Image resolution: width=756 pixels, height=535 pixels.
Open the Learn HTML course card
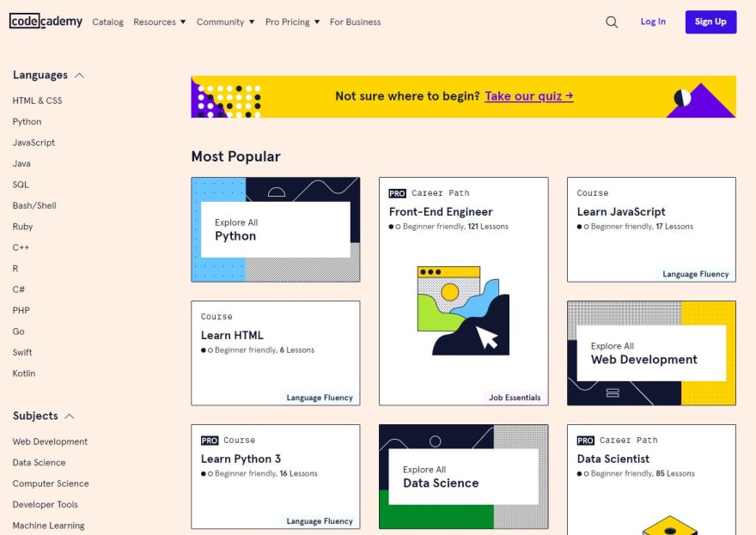point(275,353)
